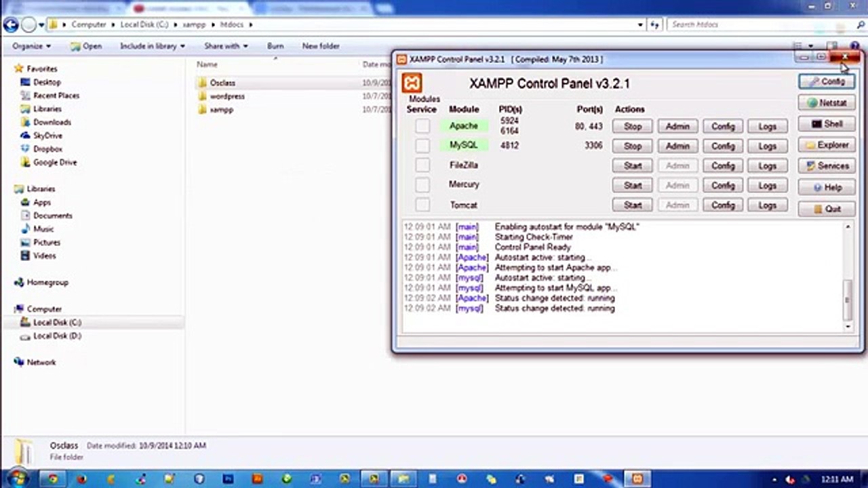Screen dimensions: 868x488
Task: Click the Windows Explorer taskbar icon
Action: click(403, 479)
